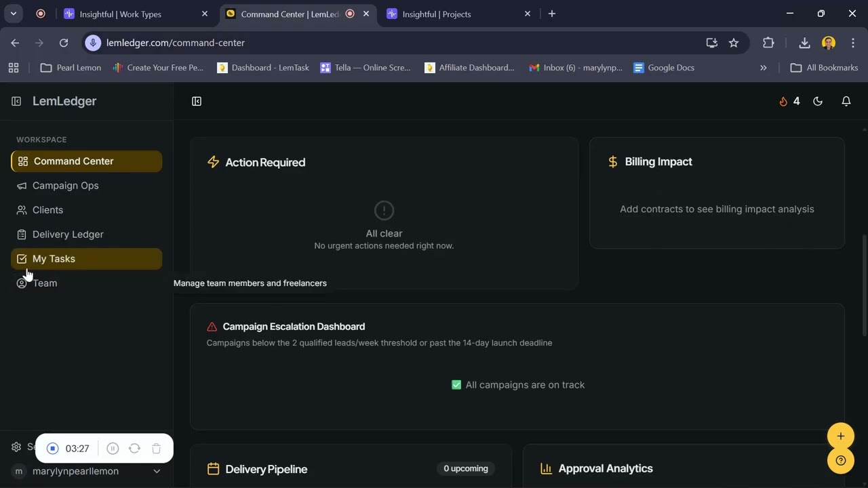
Task: Open All Bookmarks folder
Action: (825, 68)
